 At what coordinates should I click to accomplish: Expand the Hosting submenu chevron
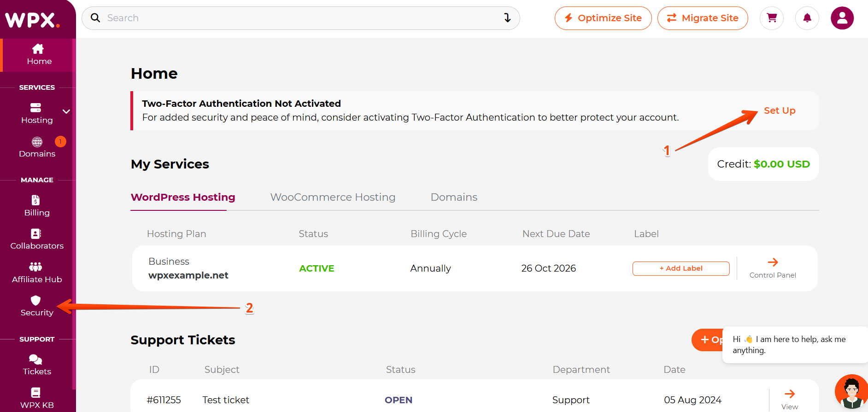(x=66, y=111)
